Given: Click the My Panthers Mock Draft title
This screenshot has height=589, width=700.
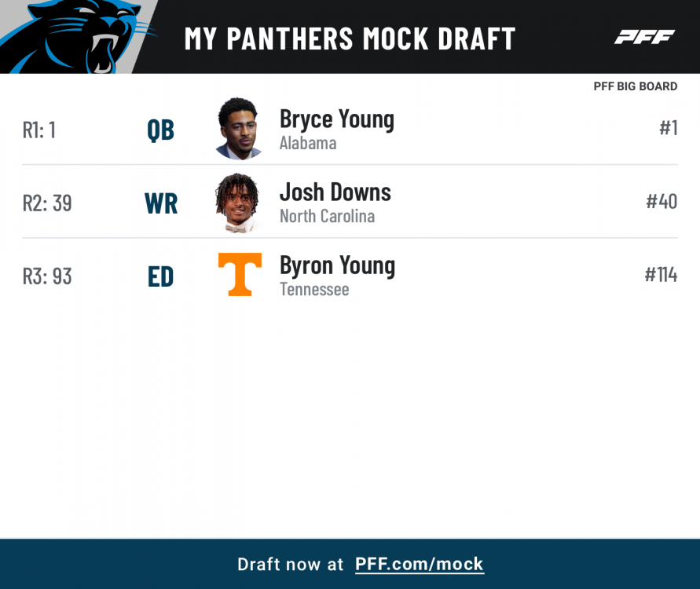Looking at the screenshot, I should [350, 38].
